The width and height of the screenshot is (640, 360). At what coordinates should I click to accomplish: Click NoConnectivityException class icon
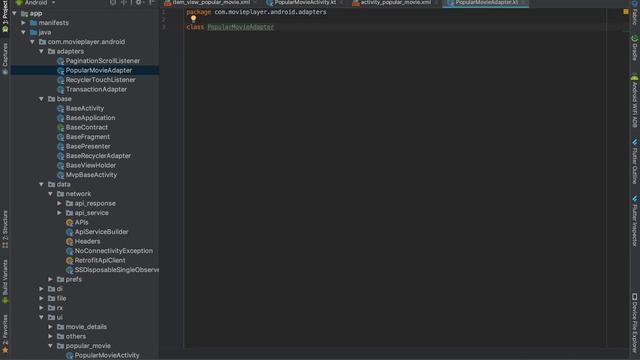70,251
